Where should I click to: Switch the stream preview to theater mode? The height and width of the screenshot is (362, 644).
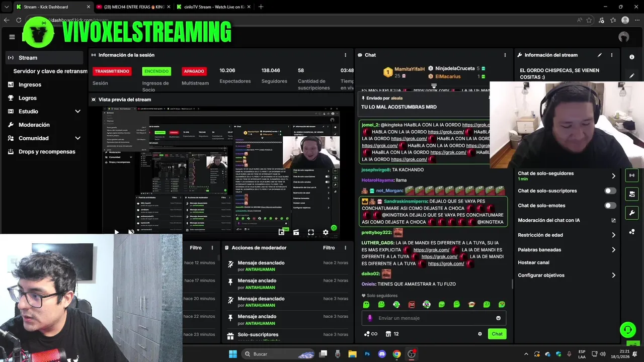tap(296, 232)
